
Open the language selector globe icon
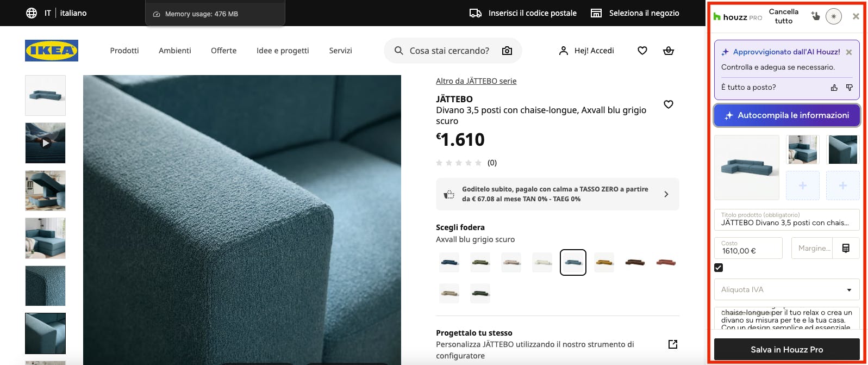pos(32,13)
